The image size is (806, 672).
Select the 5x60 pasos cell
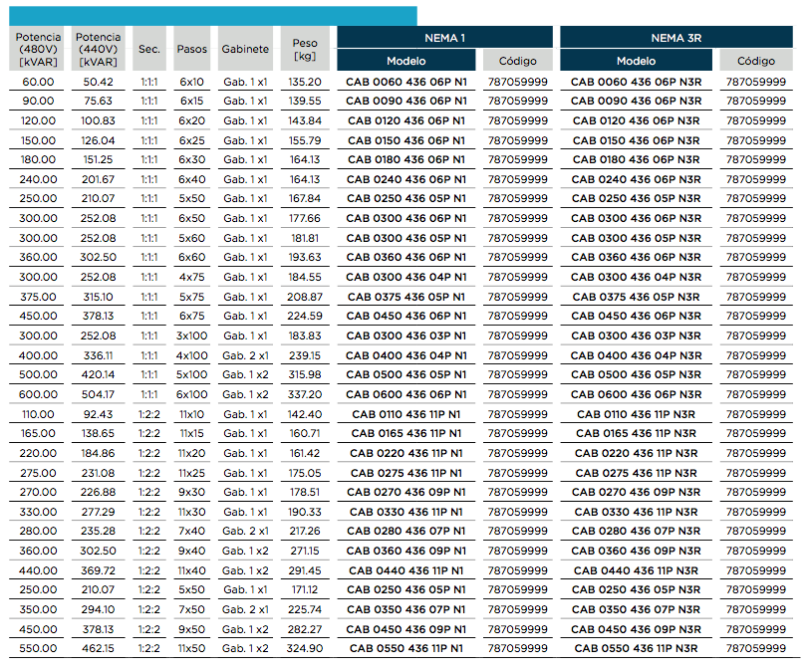click(191, 238)
